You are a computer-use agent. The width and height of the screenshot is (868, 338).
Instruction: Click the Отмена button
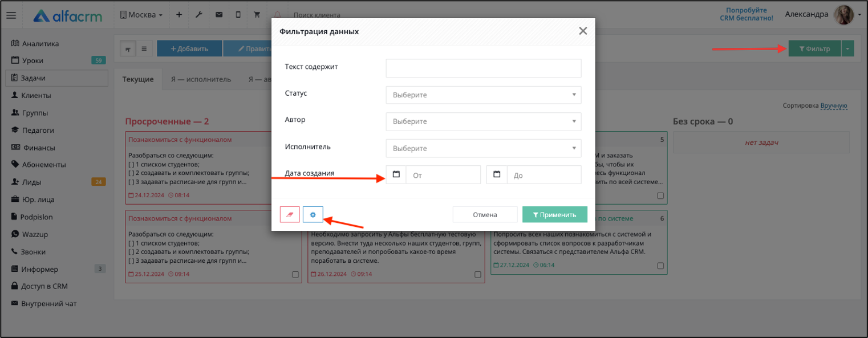pyautogui.click(x=485, y=215)
